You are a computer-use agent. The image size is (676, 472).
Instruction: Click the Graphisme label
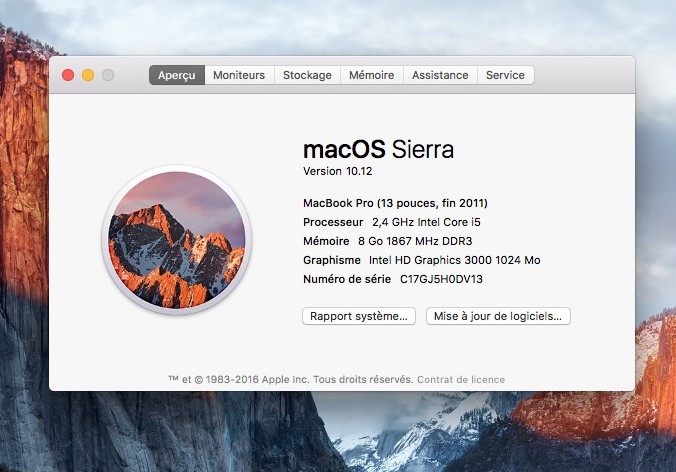coord(332,260)
